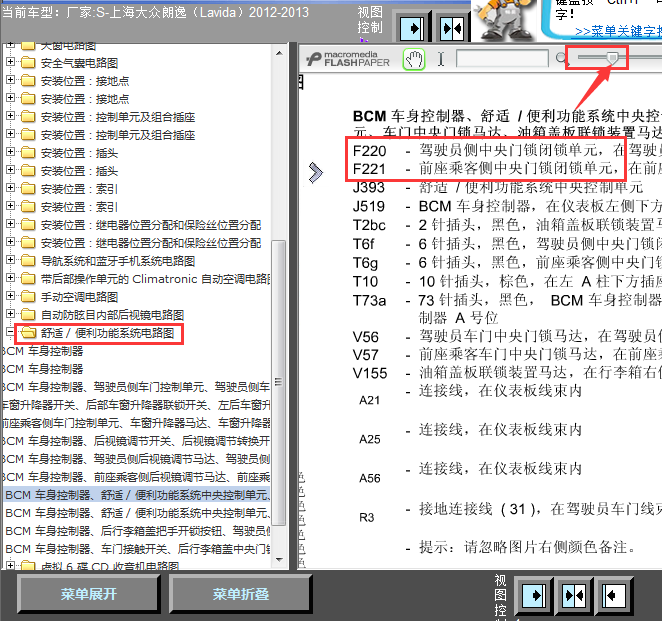
Task: Select BCM 车身控制器、后视镜调节开关 entry
Action: (136, 441)
